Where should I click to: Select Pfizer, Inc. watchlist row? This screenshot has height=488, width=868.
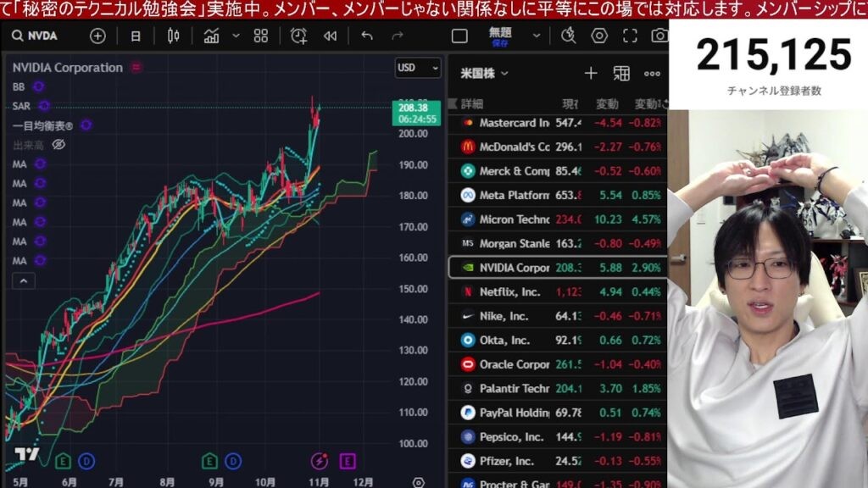558,461
